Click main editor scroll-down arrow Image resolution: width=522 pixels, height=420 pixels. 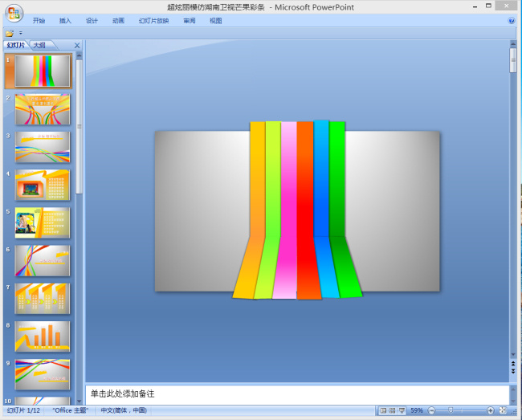[513, 355]
